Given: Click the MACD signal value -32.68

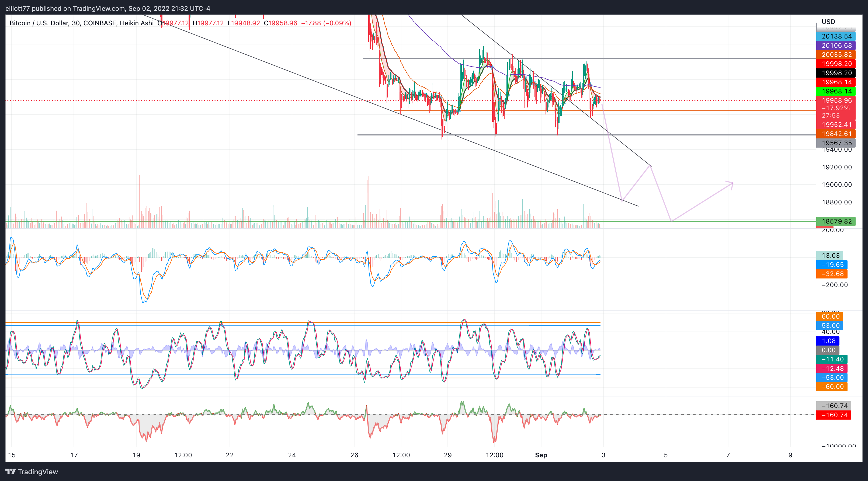Looking at the screenshot, I should click(832, 274).
